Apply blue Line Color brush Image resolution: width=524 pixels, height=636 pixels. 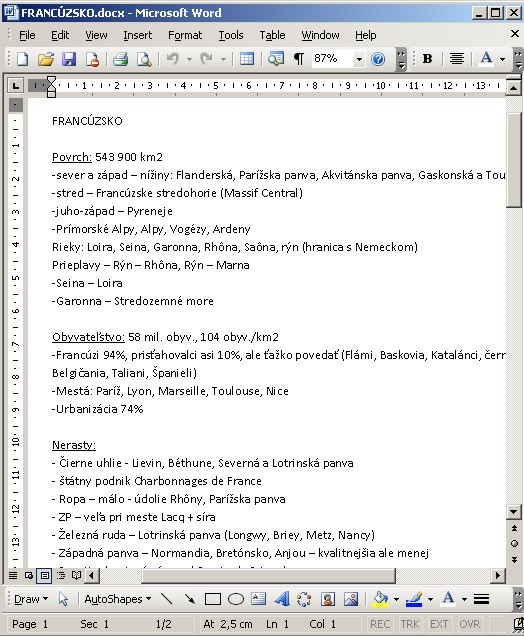414,599
